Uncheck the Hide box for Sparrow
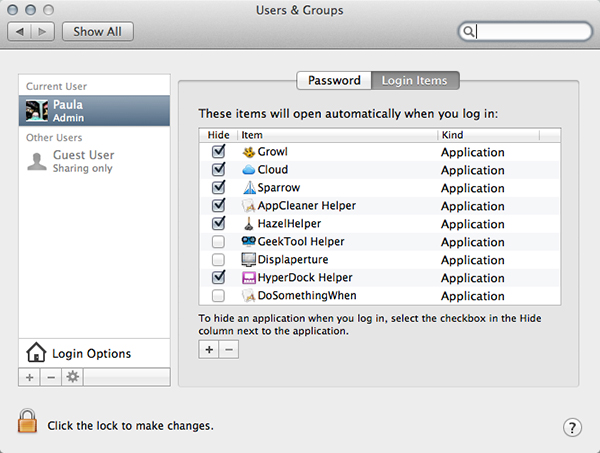The height and width of the screenshot is (453, 600). (x=218, y=187)
